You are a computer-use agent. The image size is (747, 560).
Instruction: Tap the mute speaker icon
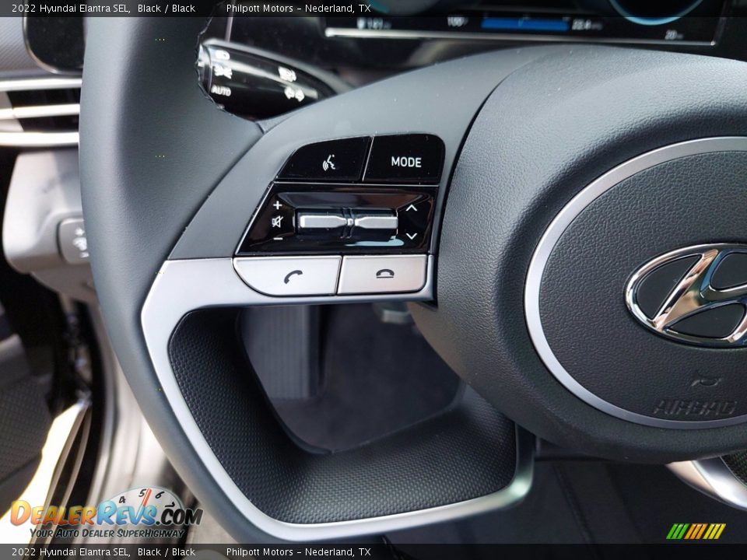point(277,222)
